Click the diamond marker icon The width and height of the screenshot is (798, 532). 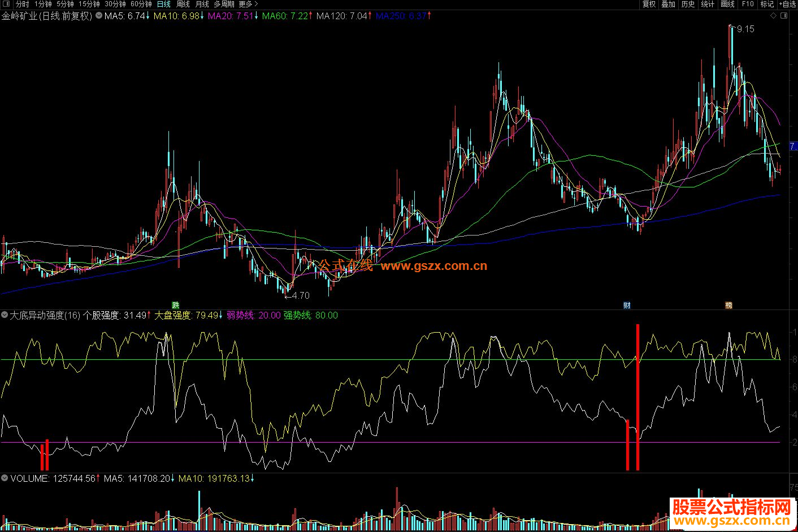[x=774, y=16]
